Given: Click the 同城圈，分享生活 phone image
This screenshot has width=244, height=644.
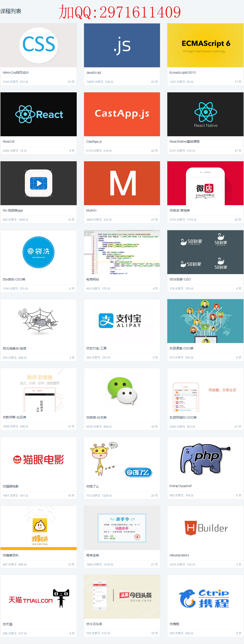Looking at the screenshot, I should (205, 390).
